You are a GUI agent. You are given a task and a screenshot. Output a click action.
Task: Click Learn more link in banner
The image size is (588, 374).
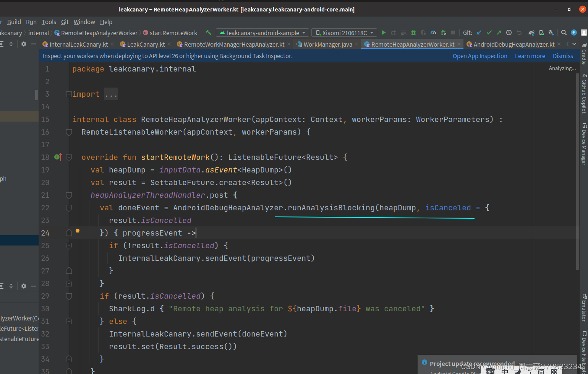[530, 56]
